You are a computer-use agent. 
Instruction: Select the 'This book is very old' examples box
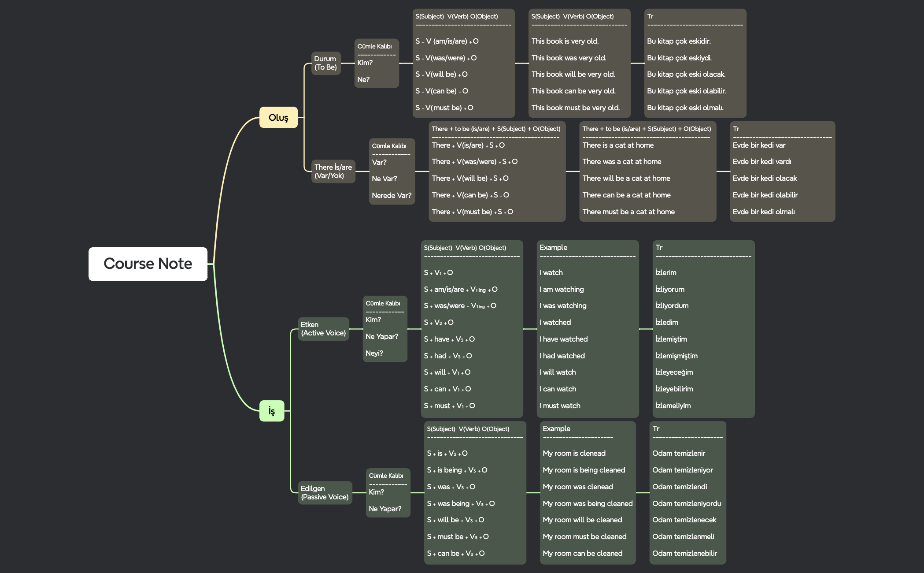click(x=579, y=63)
